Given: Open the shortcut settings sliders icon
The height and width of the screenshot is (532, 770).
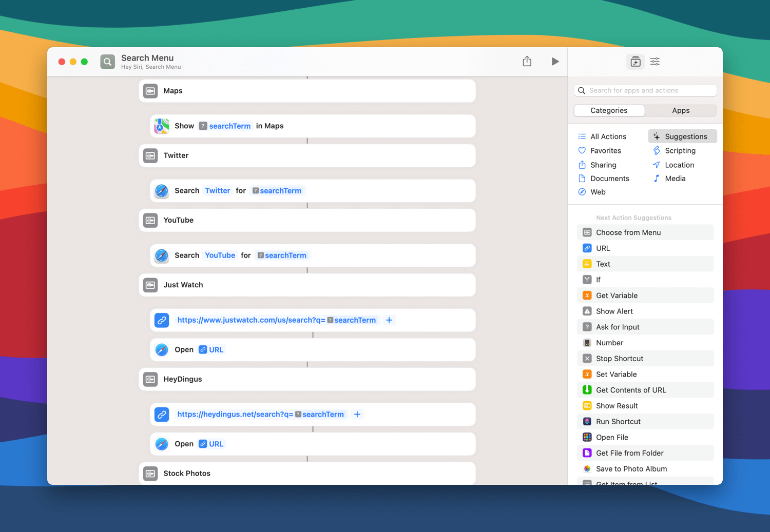Looking at the screenshot, I should coord(655,62).
